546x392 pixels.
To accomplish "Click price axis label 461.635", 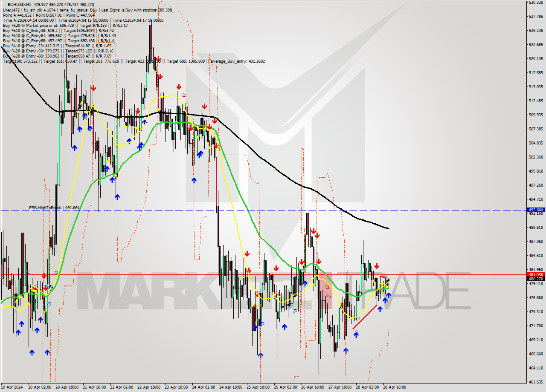I will tap(535, 382).
